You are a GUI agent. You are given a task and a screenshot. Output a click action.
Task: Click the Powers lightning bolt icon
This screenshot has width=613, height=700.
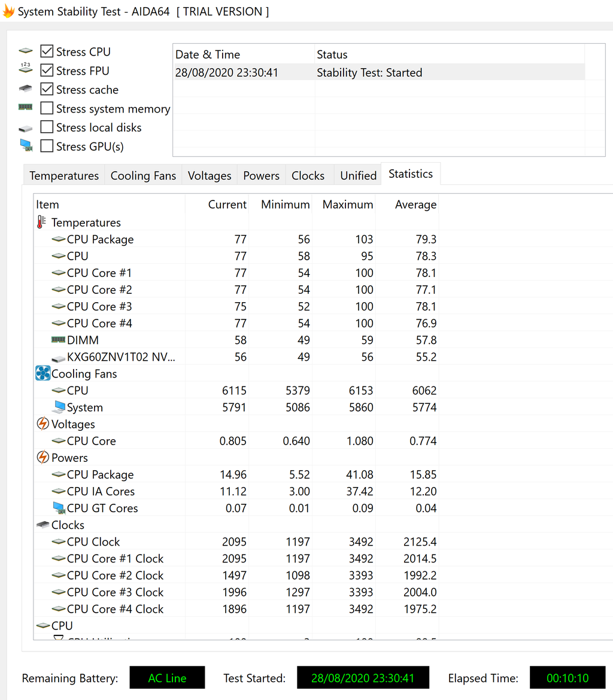pos(43,457)
